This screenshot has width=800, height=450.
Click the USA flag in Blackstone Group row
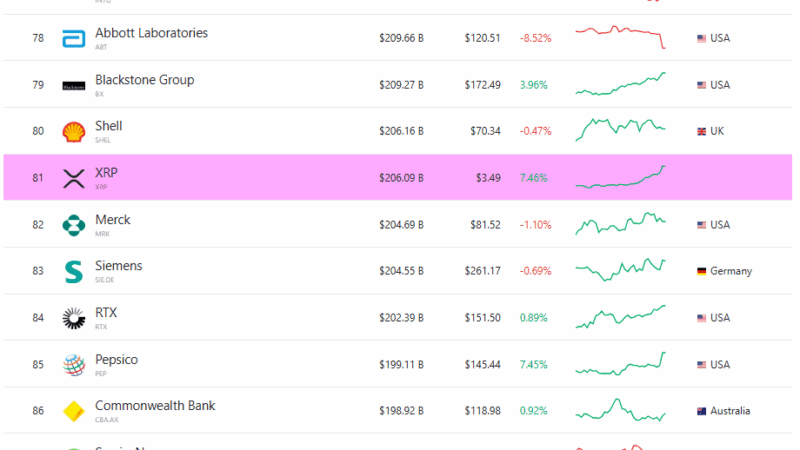[702, 85]
